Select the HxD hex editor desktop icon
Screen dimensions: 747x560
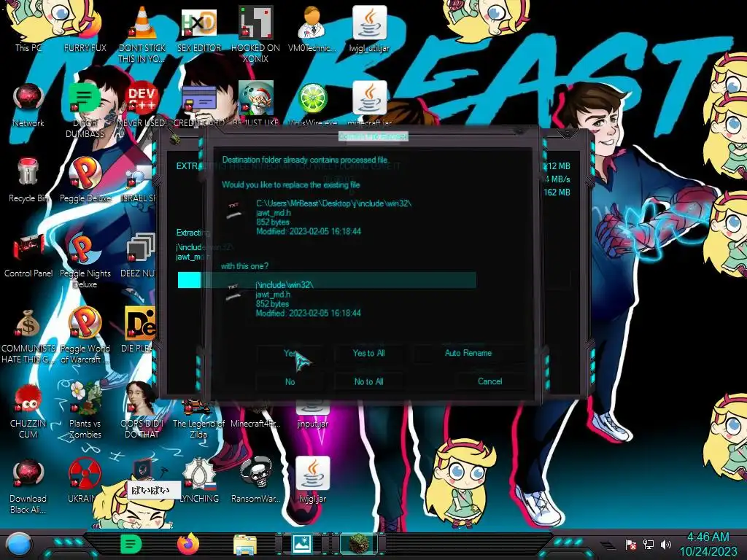click(198, 29)
